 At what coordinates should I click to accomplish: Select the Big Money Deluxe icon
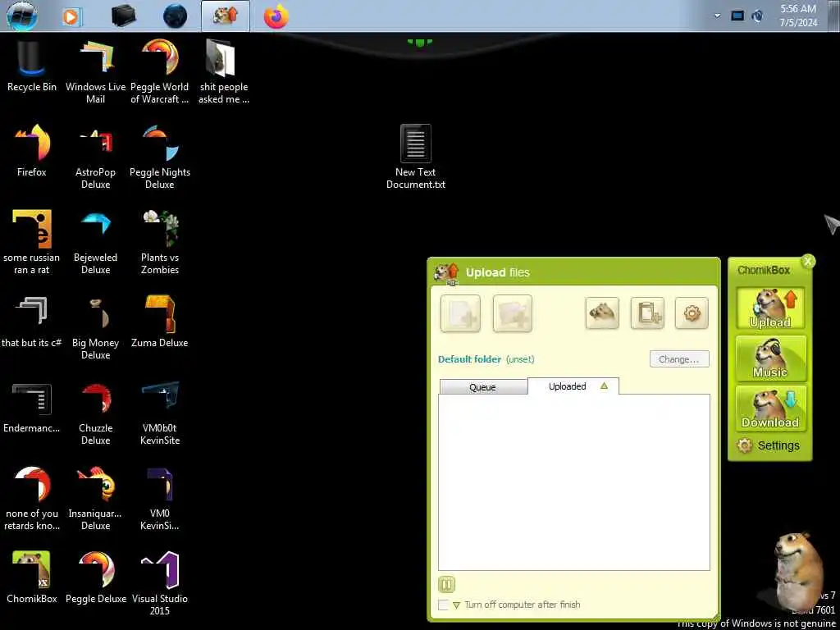click(95, 327)
